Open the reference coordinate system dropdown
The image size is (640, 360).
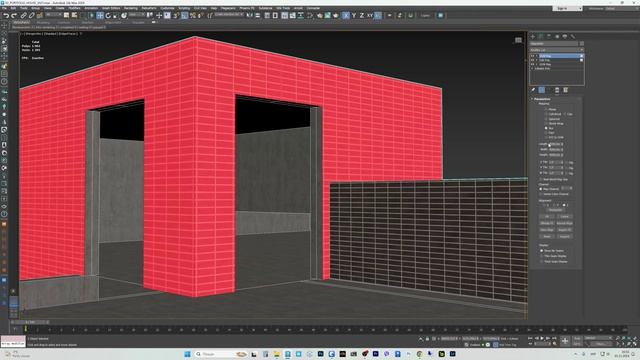(137, 15)
